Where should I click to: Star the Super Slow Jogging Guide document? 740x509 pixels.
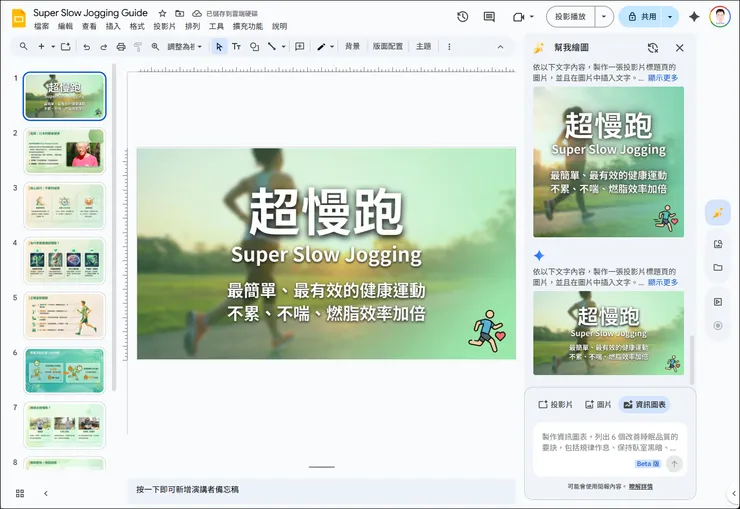[162, 14]
